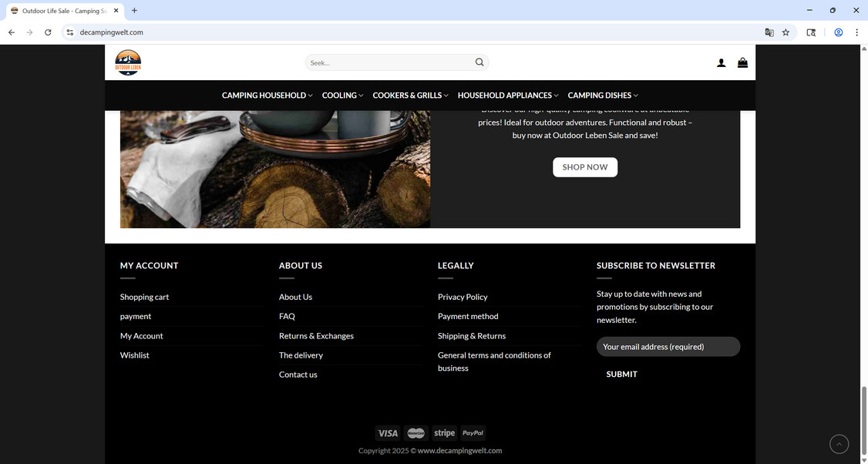
Task: Click the Mastercard payment icon
Action: (x=415, y=432)
